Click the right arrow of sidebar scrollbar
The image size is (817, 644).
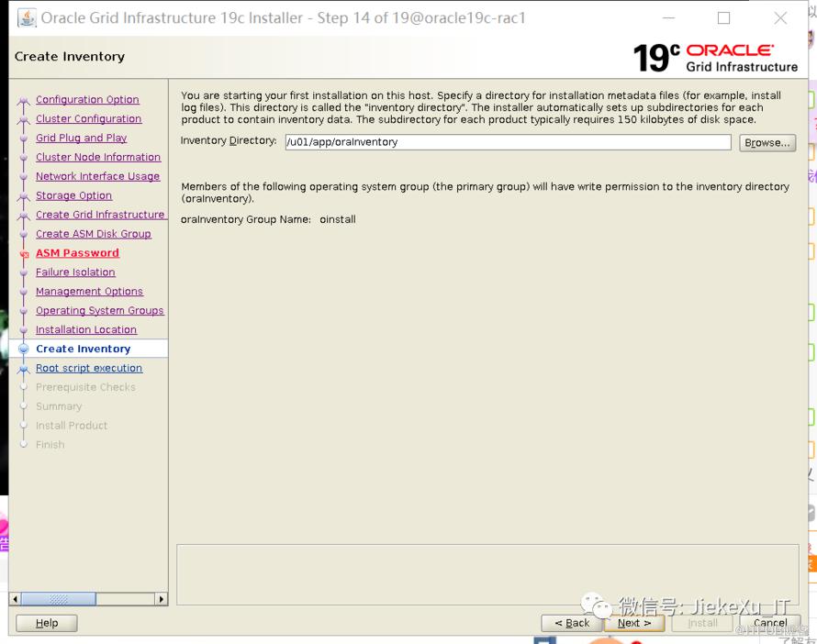click(x=162, y=599)
